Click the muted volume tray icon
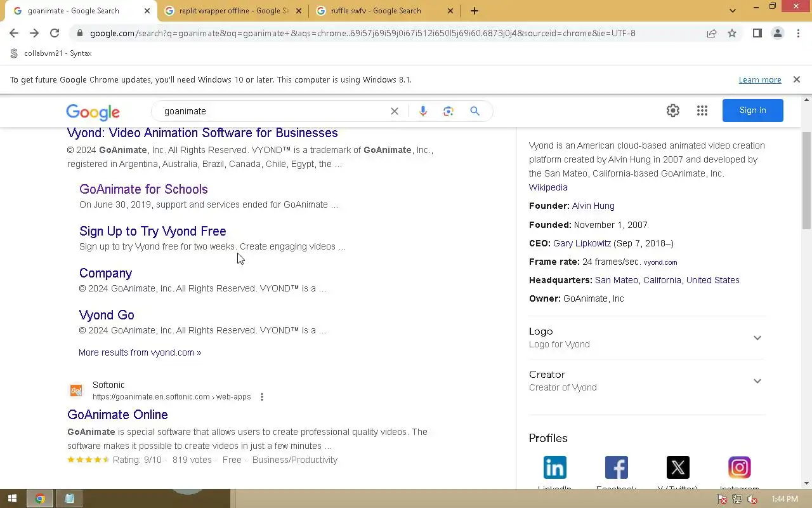 tap(752, 500)
